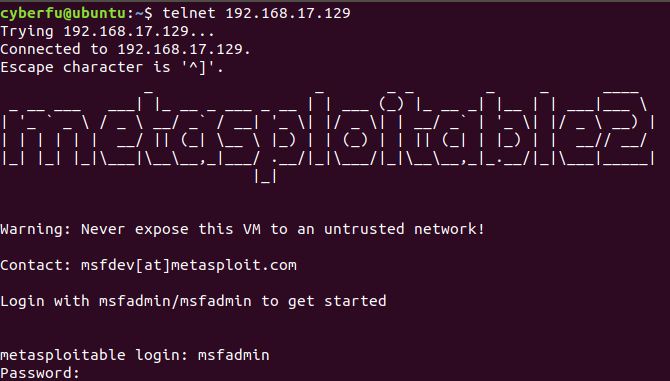Click the "Connected to 192.168.17.129." line

(x=125, y=49)
